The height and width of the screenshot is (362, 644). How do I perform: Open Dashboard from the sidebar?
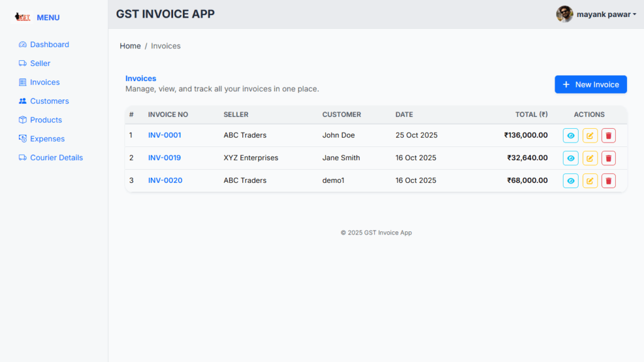[49, 45]
